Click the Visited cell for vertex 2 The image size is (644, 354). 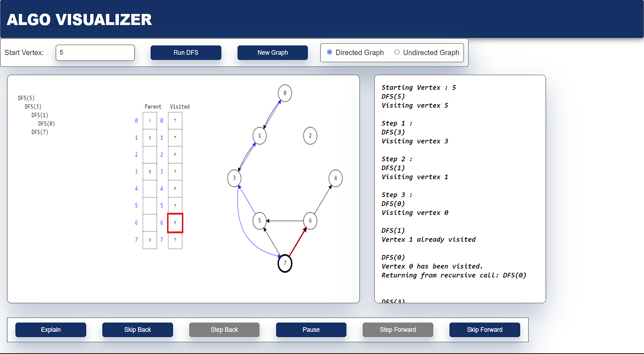point(175,155)
